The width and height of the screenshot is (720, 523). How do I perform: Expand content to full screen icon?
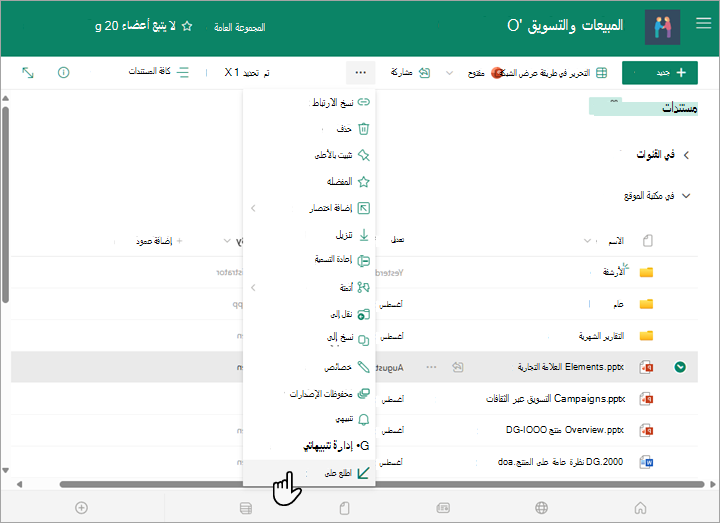coord(28,73)
